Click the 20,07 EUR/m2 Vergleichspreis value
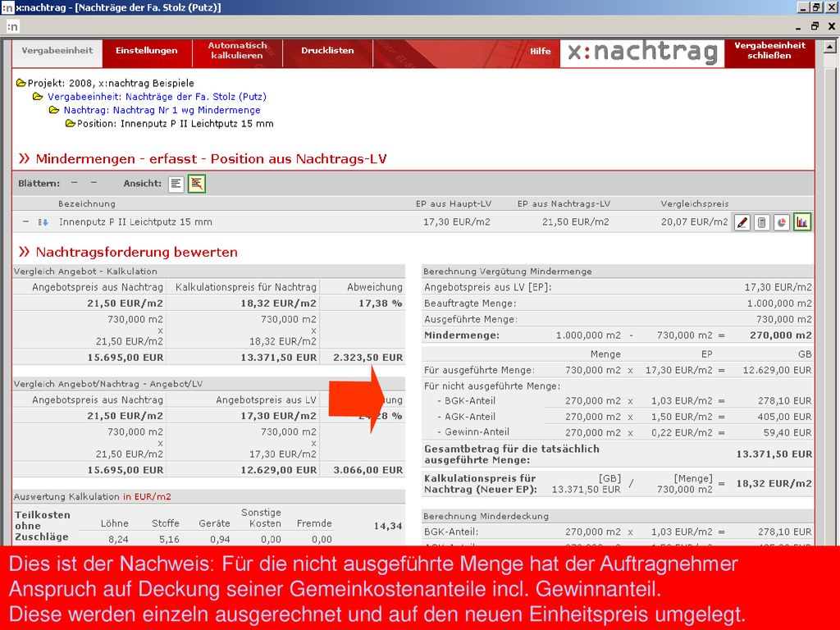Viewport: 840px width, 630px height. (694, 221)
